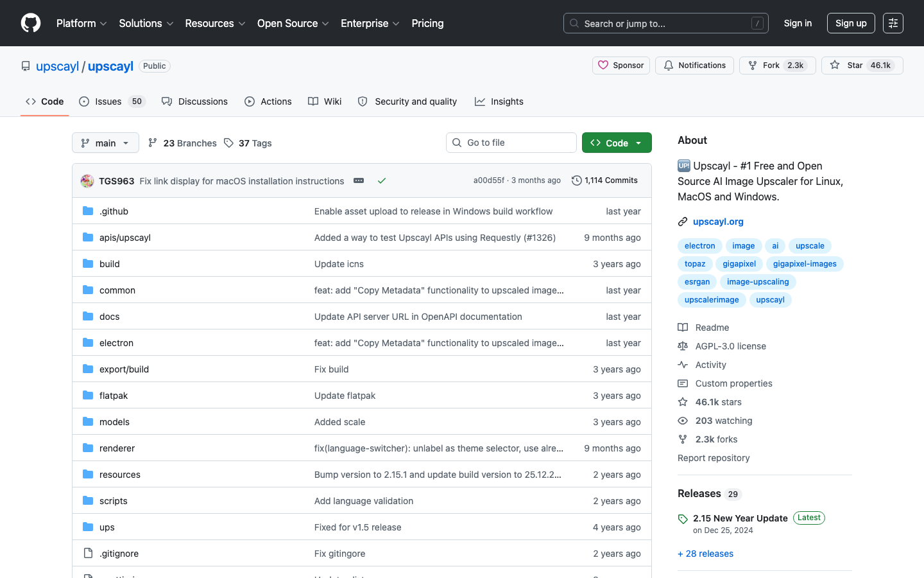Open the apis/upscayl folder
The width and height of the screenshot is (924, 578).
(125, 238)
